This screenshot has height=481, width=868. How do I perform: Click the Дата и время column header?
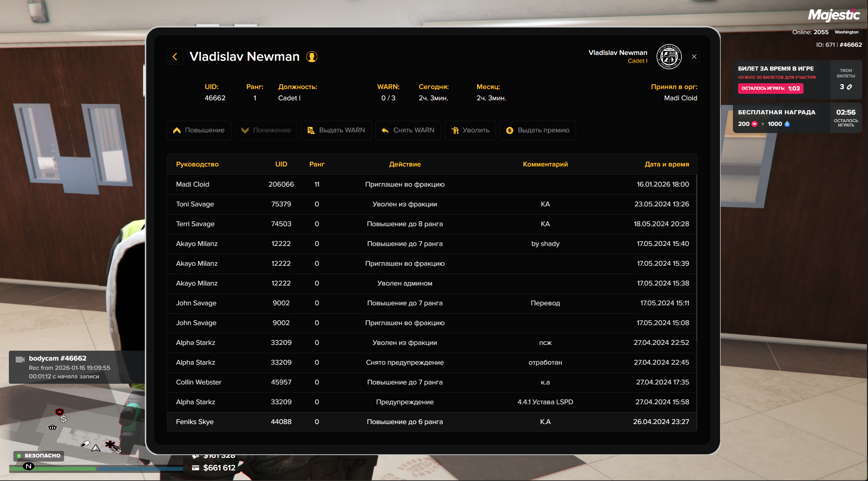point(666,164)
